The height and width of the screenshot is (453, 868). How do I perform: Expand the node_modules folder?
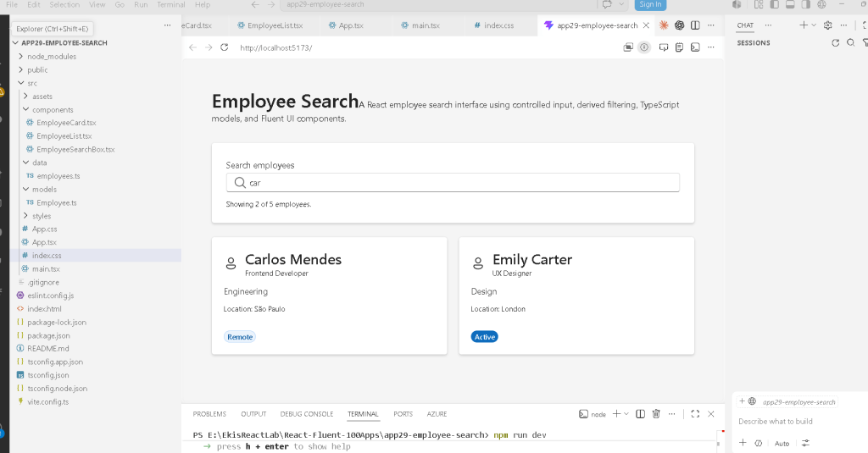(52, 57)
